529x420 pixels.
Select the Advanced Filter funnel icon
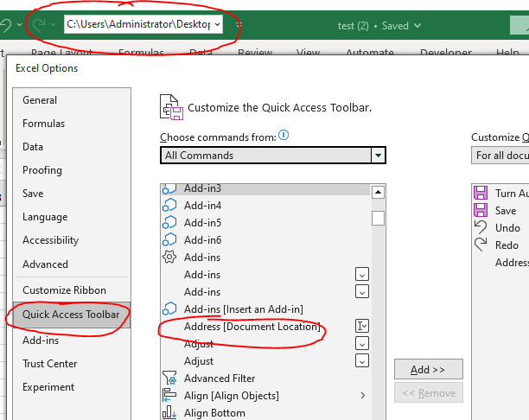point(169,379)
